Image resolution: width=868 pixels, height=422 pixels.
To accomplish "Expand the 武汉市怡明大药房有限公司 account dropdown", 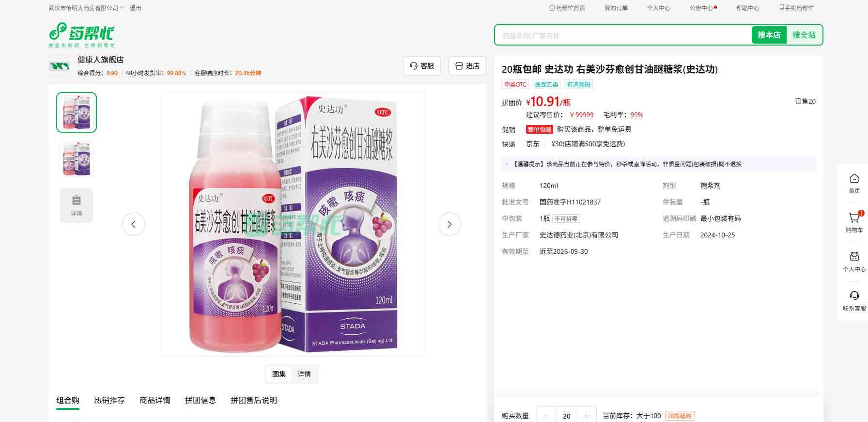I will (86, 8).
